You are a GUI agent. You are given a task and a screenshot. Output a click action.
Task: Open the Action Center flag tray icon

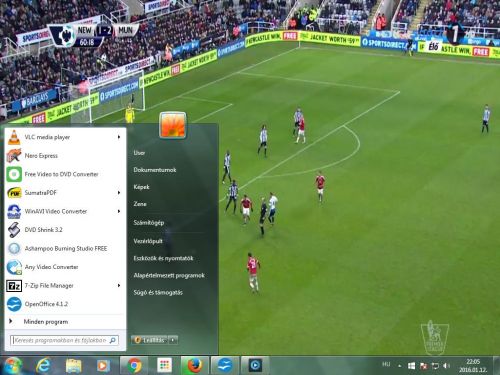(424, 366)
